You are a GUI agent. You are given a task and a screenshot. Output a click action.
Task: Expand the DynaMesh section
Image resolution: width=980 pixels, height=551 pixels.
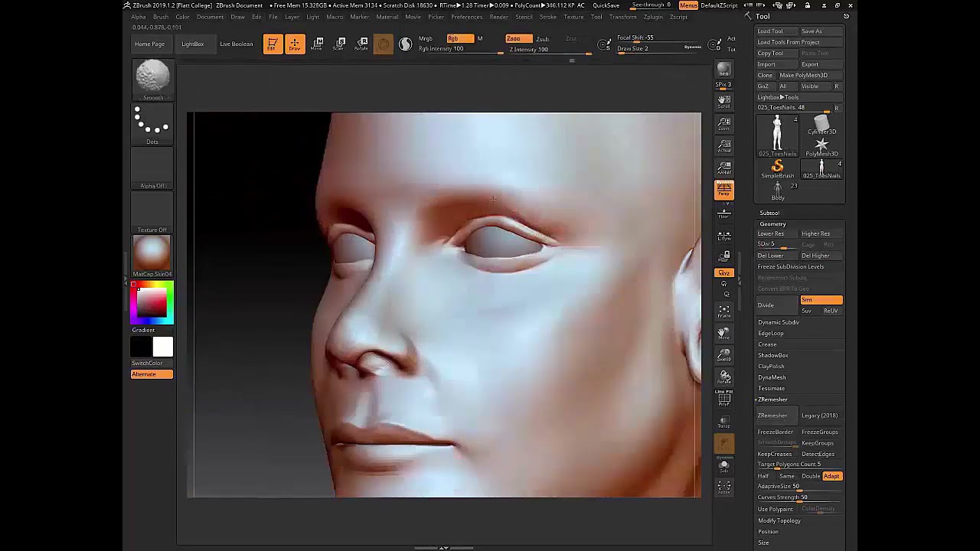click(x=772, y=377)
